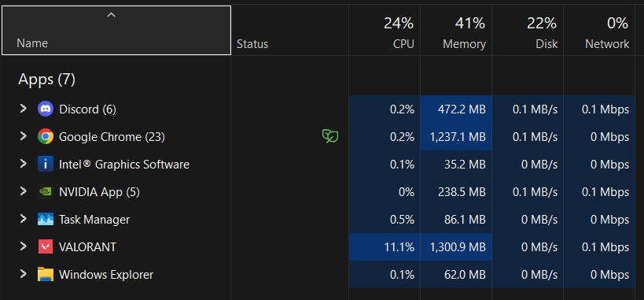Screen dimensions: 644x300
Task: Click the green efficiency mode leaf icon
Action: pos(329,136)
